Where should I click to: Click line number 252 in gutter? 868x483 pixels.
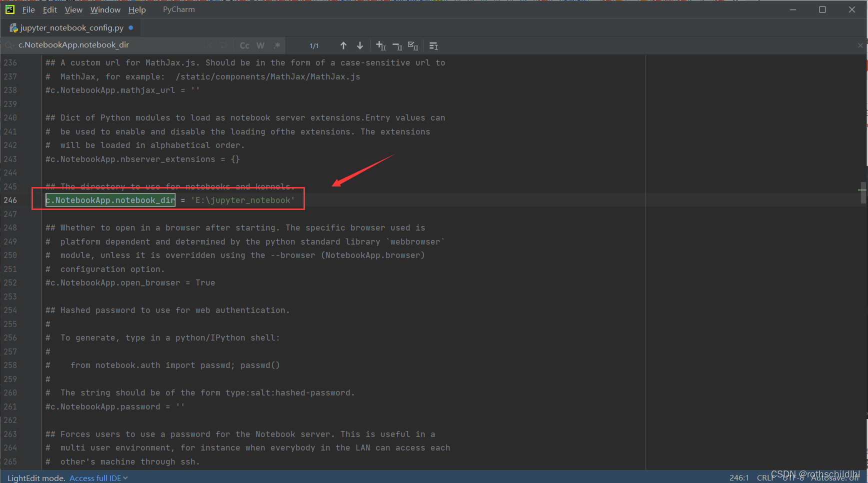[10, 282]
